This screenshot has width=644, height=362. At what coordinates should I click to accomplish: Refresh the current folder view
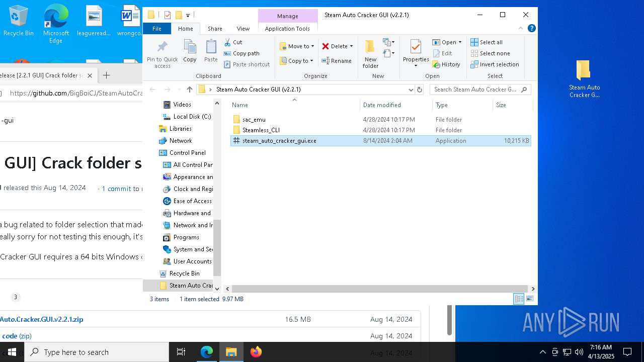[x=420, y=89]
